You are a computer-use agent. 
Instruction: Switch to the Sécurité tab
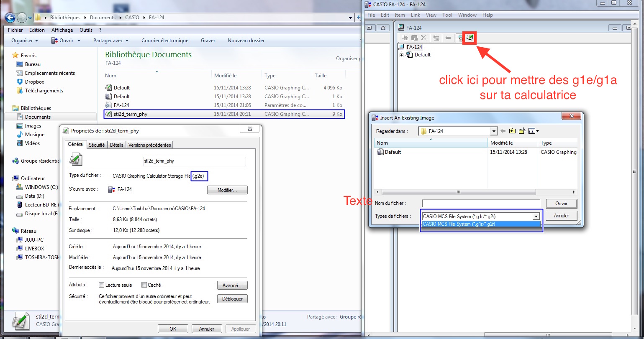(x=97, y=145)
